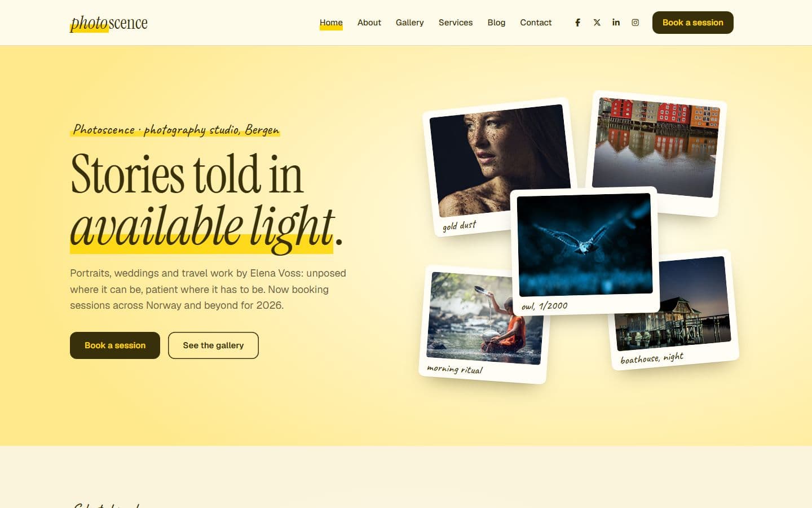The width and height of the screenshot is (812, 508).
Task: Open the About page
Action: 369,23
